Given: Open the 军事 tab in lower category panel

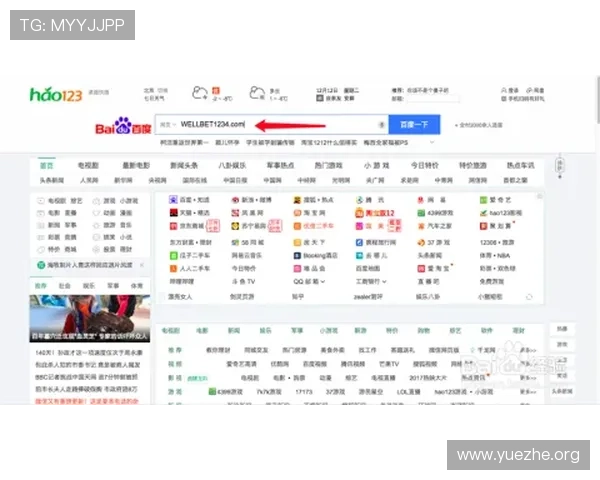Looking at the screenshot, I should tap(297, 330).
